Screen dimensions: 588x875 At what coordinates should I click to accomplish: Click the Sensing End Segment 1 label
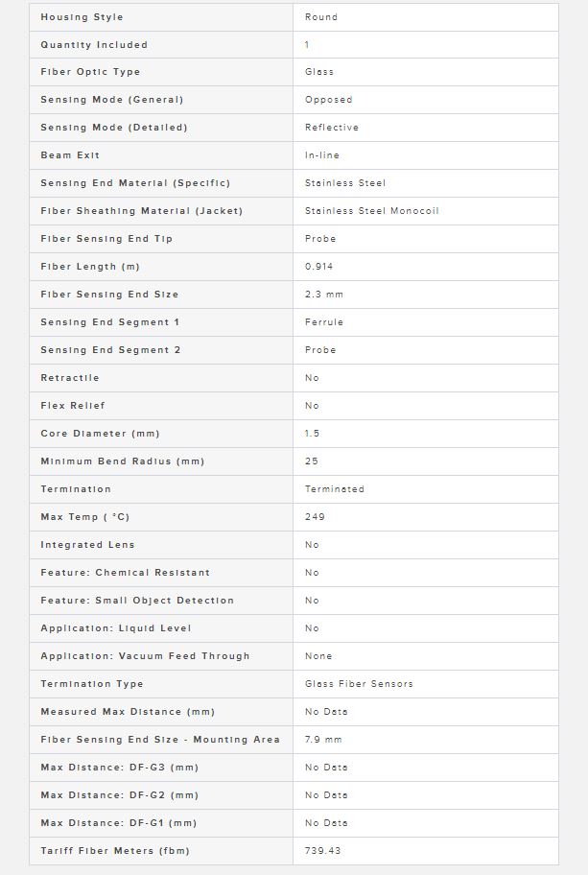[110, 322]
